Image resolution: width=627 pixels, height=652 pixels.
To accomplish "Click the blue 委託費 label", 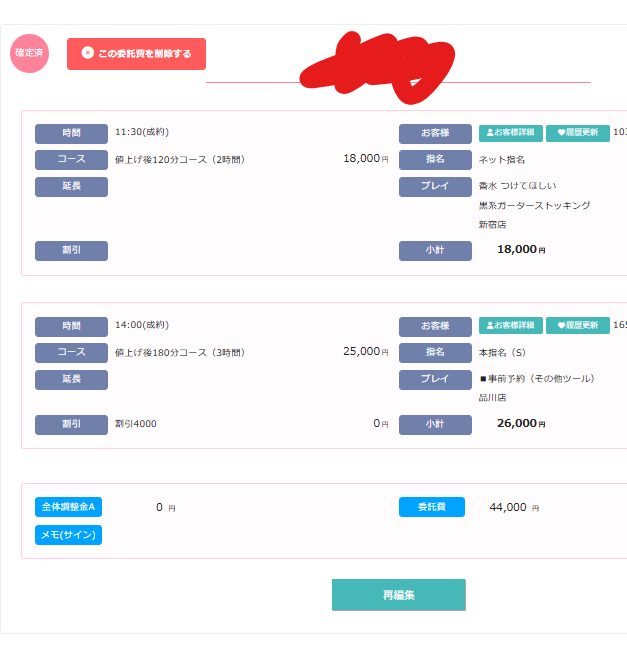I will coord(431,507).
